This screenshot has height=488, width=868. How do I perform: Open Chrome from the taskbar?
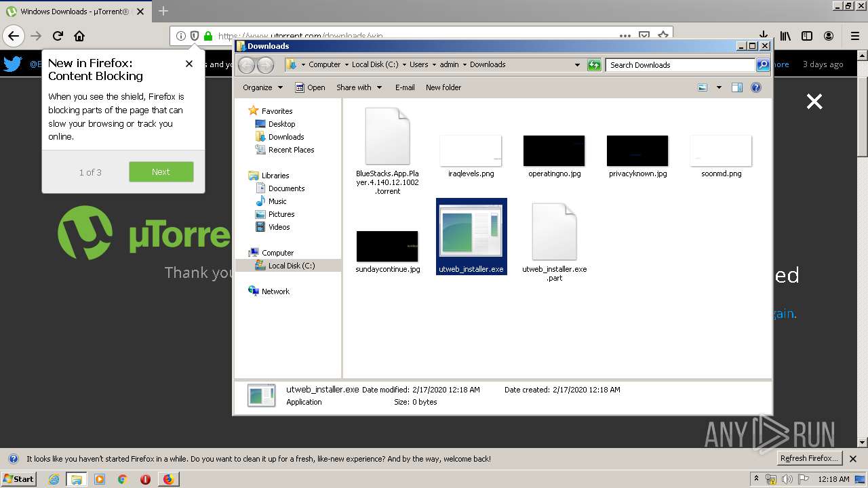coord(122,479)
